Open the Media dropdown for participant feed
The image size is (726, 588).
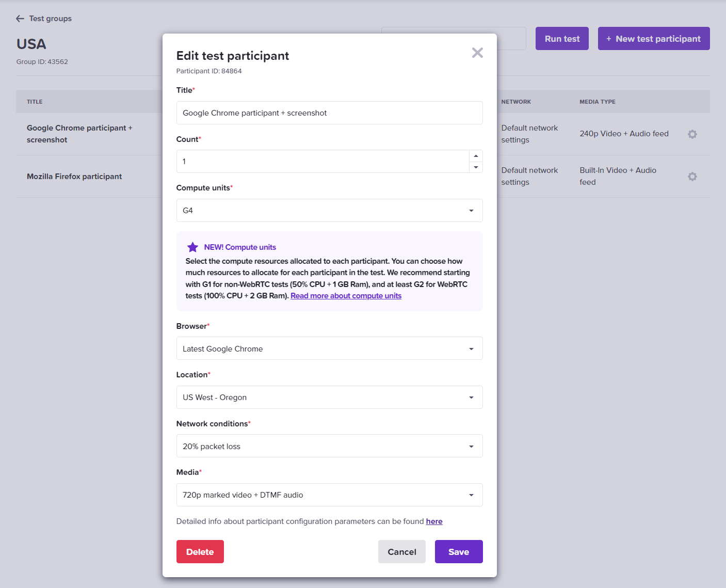point(470,495)
